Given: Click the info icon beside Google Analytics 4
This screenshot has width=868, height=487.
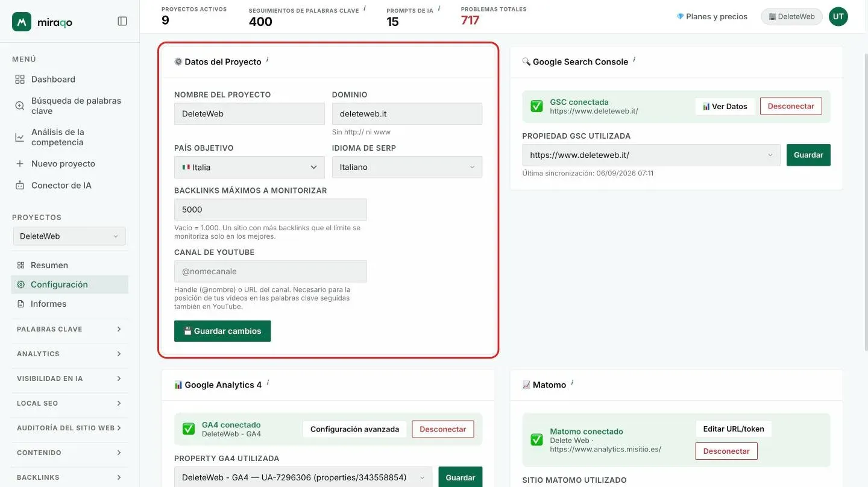Looking at the screenshot, I should tap(268, 383).
